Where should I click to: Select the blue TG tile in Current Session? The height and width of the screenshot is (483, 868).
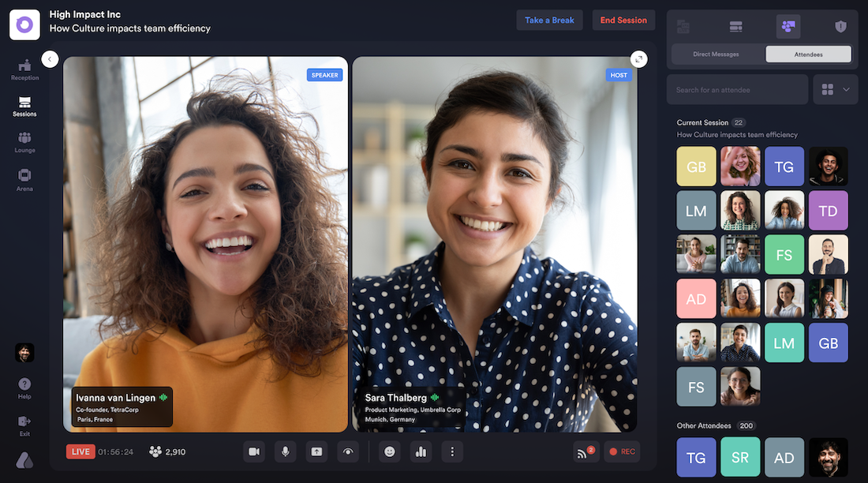[x=784, y=167]
